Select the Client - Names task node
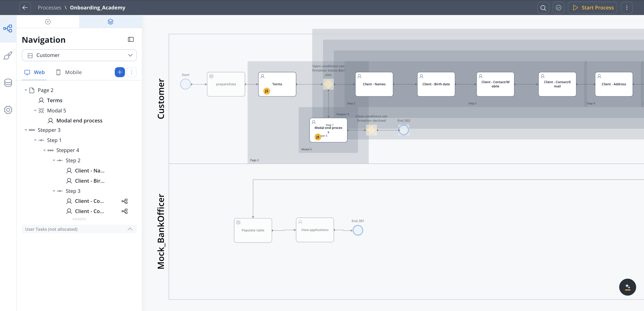This screenshot has width=644, height=311. pyautogui.click(x=374, y=84)
